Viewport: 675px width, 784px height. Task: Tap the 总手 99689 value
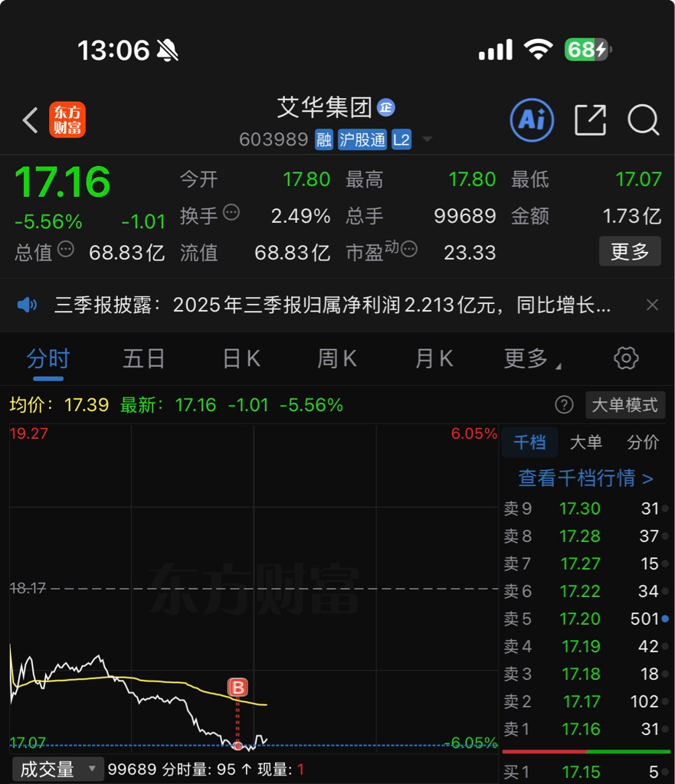pyautogui.click(x=465, y=216)
